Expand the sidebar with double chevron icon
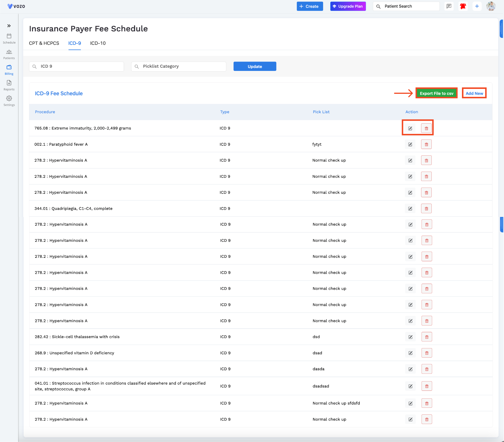This screenshot has height=442, width=504. click(9, 26)
